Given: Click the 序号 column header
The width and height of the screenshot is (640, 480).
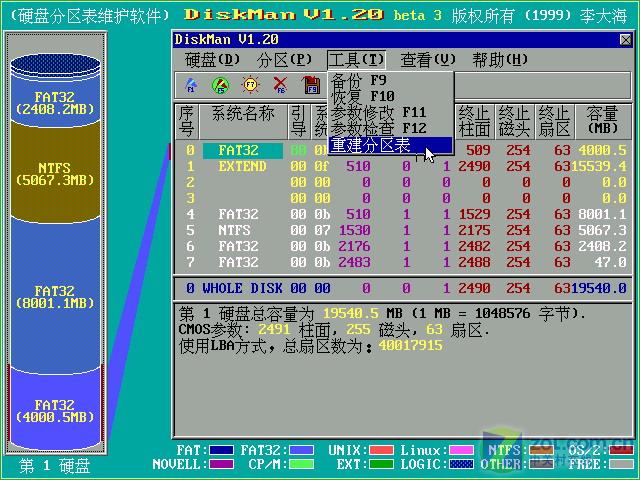Looking at the screenshot, I should (187, 121).
